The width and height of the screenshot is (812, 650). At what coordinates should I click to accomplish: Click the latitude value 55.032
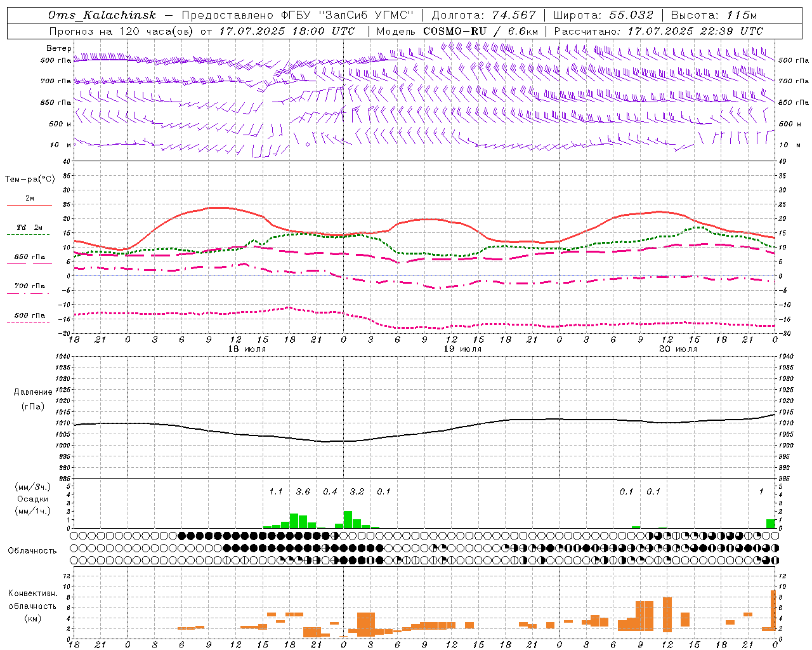tap(632, 15)
